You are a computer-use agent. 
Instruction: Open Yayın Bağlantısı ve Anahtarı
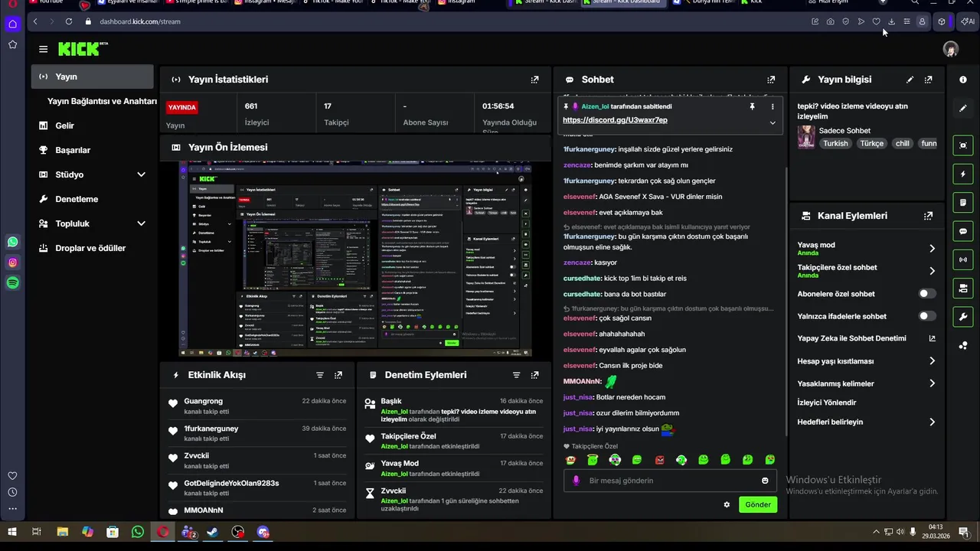[x=102, y=101]
